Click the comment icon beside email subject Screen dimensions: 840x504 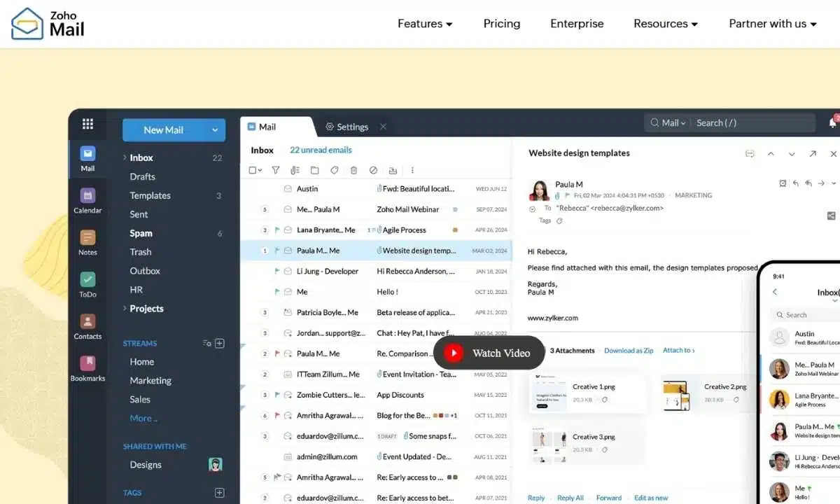pyautogui.click(x=750, y=153)
